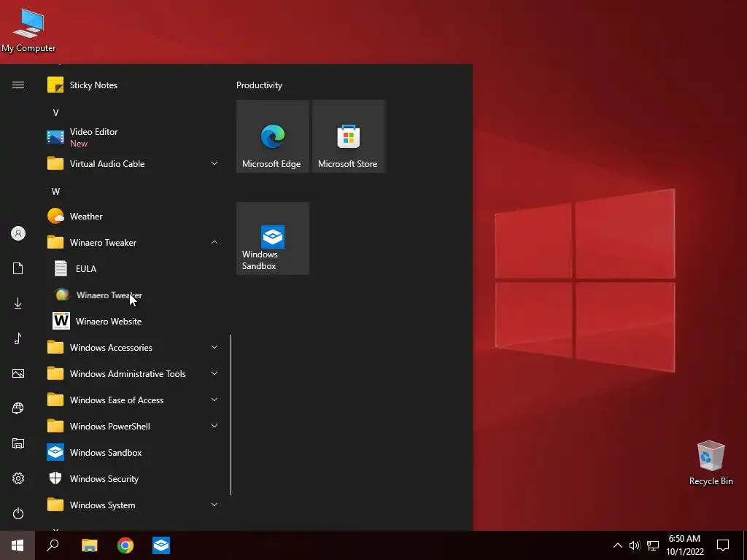
Task: Expand the Windows Ease of Access folder
Action: coord(133,400)
